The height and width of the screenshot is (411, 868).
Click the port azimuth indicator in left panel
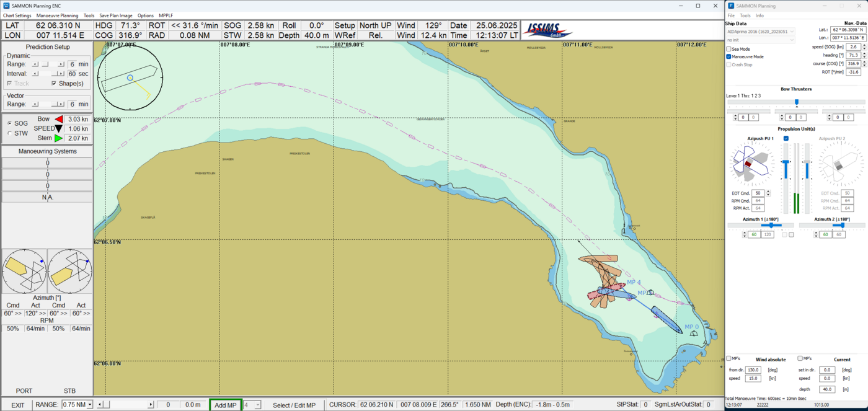coord(24,272)
